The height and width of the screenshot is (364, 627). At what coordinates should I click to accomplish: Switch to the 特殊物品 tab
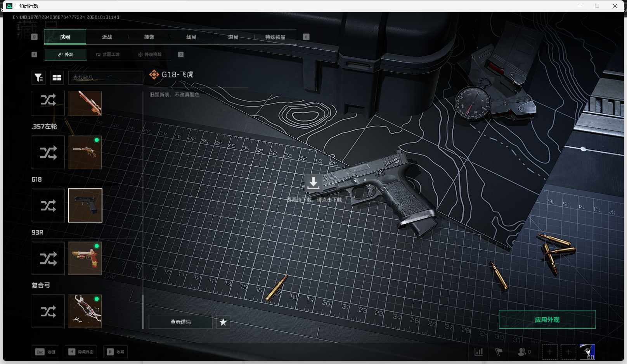pyautogui.click(x=275, y=37)
